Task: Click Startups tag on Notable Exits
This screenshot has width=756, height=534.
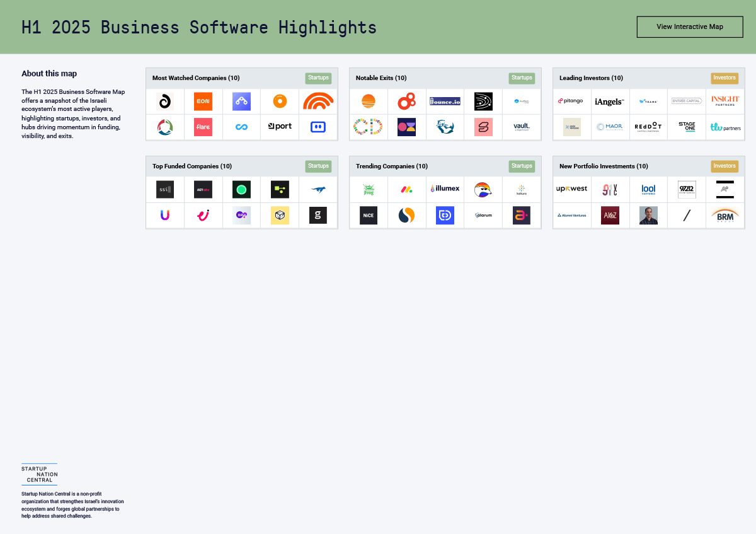Action: (522, 78)
